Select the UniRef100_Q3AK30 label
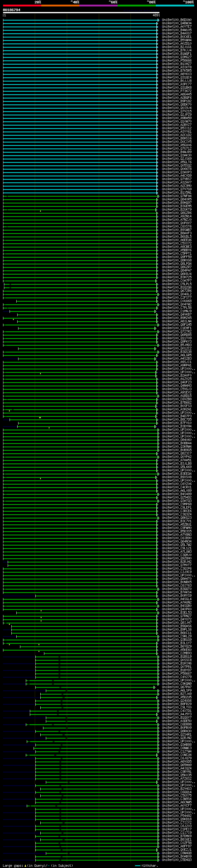The height and width of the screenshot is (868, 197). click(177, 155)
